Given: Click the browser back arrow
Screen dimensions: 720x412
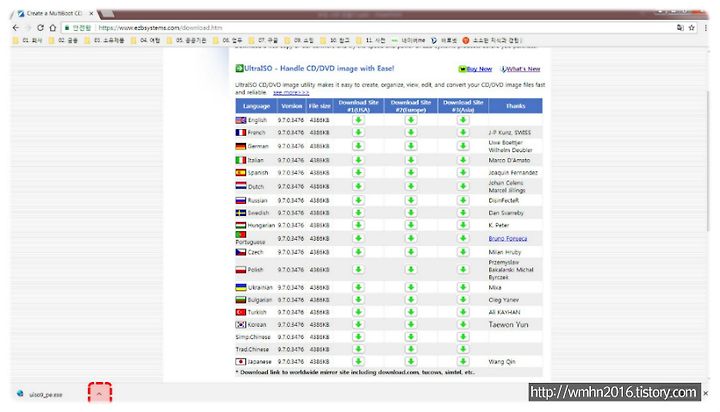Looking at the screenshot, I should (x=16, y=28).
